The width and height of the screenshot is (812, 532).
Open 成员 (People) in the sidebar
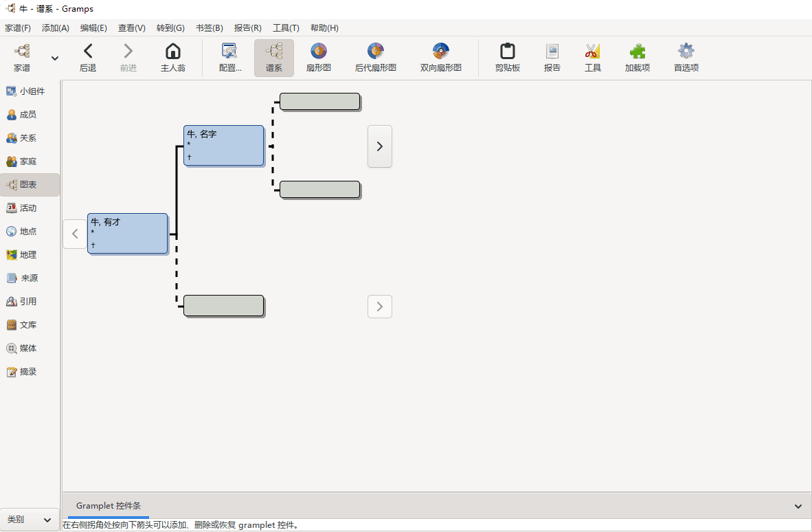(27, 115)
